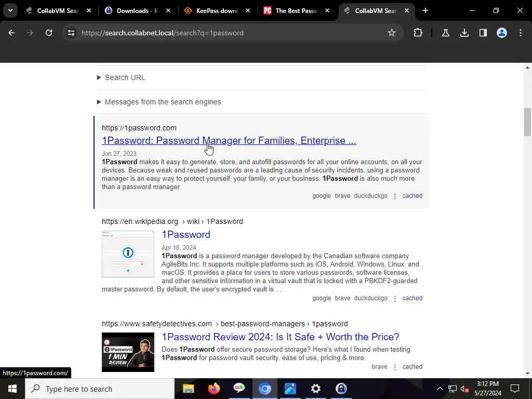Click the muted volume tray icon
The image size is (532, 399).
464,389
